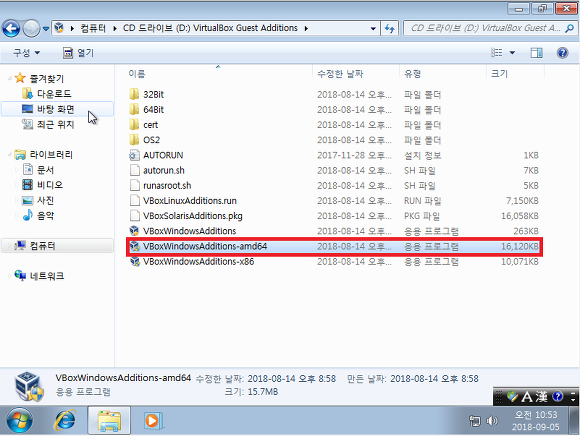Open the 구성 menu

[26, 53]
